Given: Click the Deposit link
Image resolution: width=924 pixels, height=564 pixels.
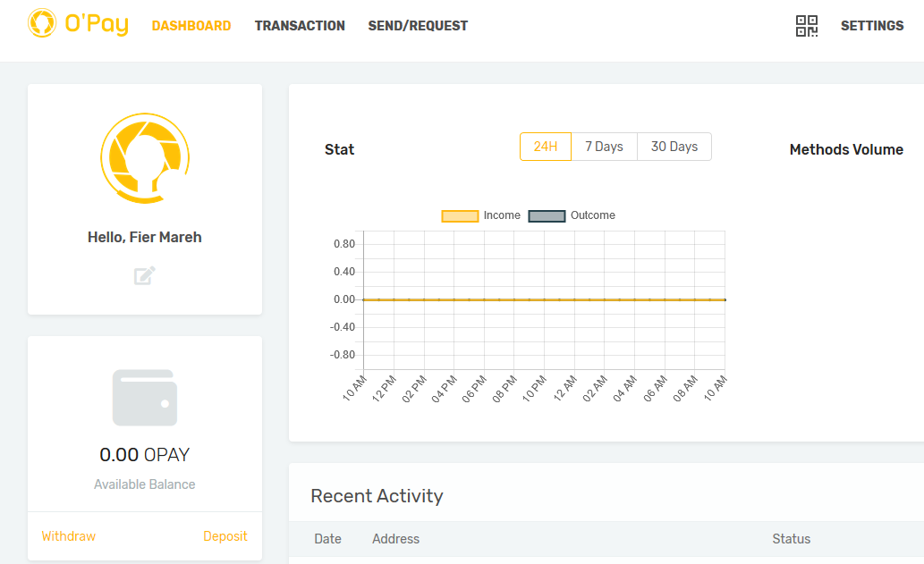Looking at the screenshot, I should point(225,536).
